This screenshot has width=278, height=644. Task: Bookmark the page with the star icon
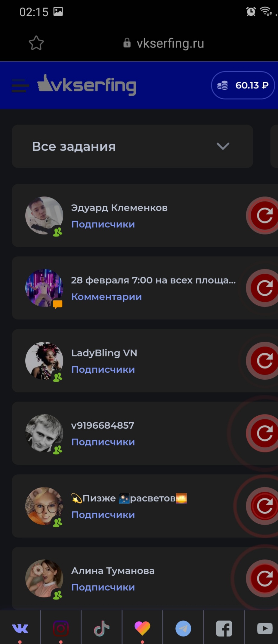[36, 43]
